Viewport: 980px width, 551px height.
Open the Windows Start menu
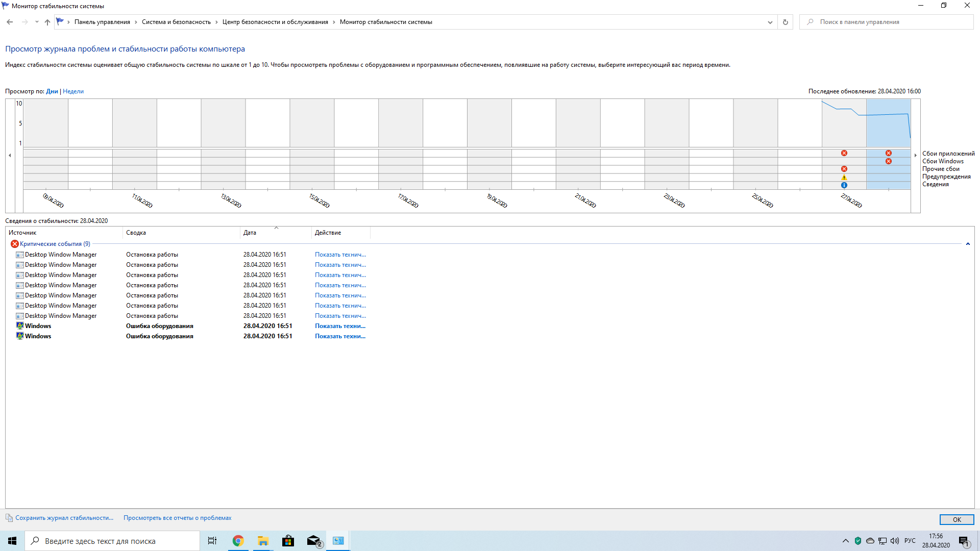12,541
